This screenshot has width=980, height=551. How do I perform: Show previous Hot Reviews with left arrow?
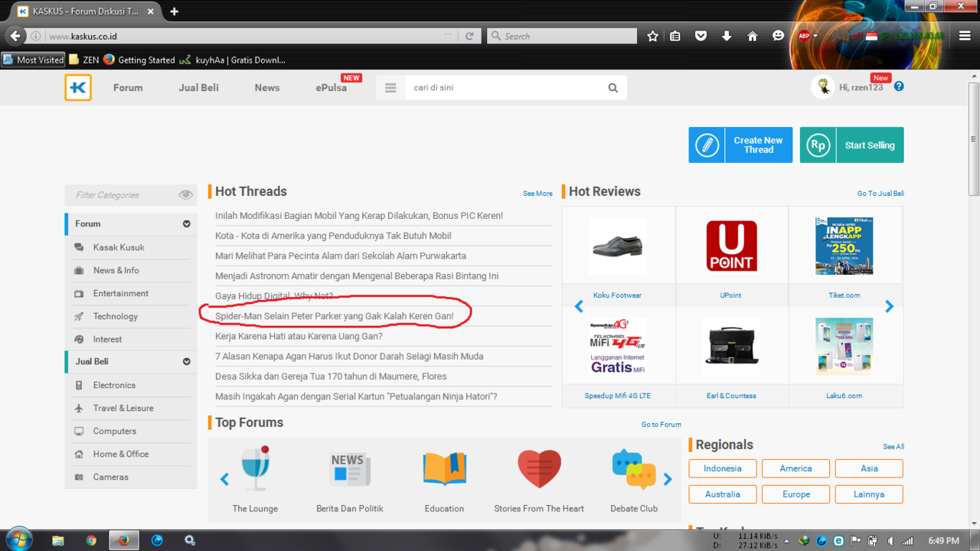(579, 307)
